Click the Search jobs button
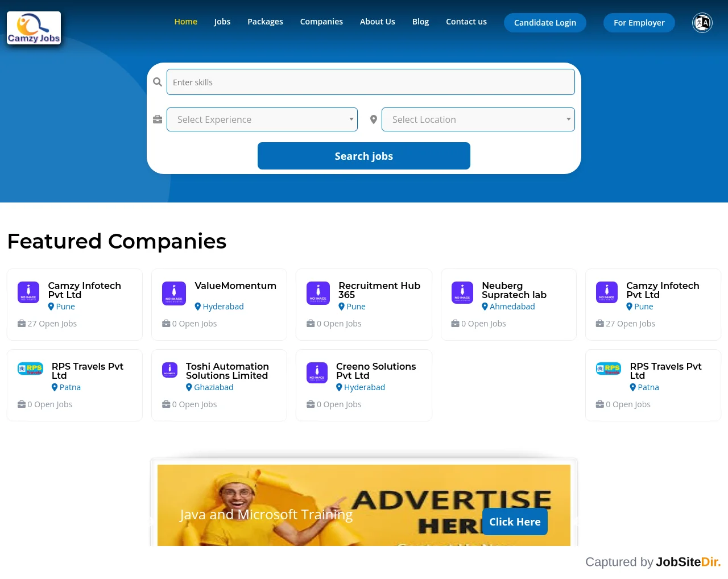Viewport: 728px width, 579px height. [364, 156]
